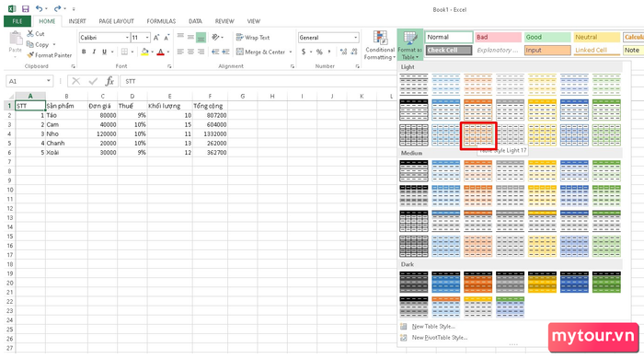The height and width of the screenshot is (359, 644).
Task: Choose first black table style under Medium
Action: tap(414, 171)
